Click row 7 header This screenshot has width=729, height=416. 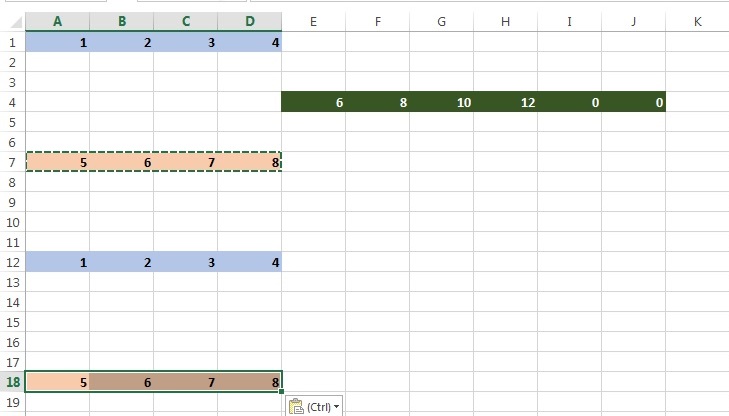pos(12,162)
